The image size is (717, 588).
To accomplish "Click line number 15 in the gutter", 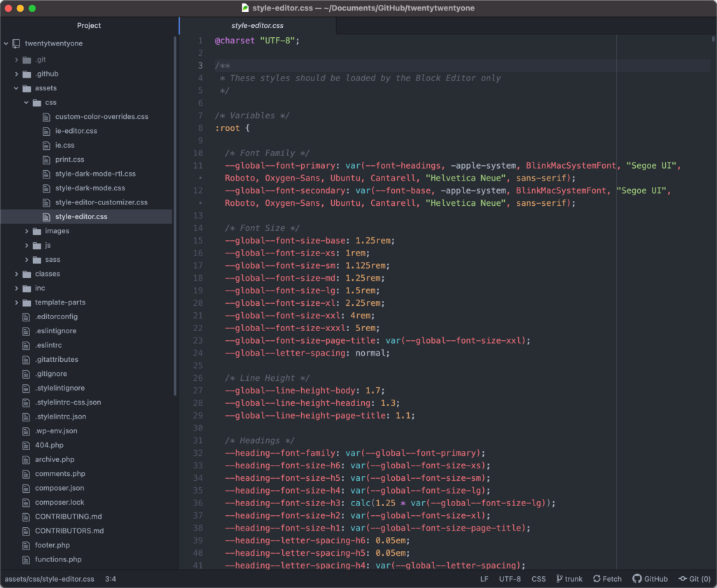I will pos(197,241).
